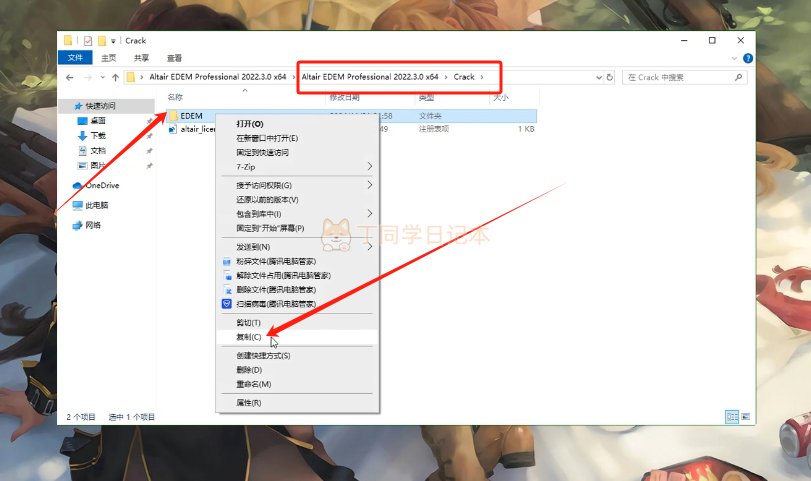
Task: Click the 1 KB size cell
Action: 526,129
